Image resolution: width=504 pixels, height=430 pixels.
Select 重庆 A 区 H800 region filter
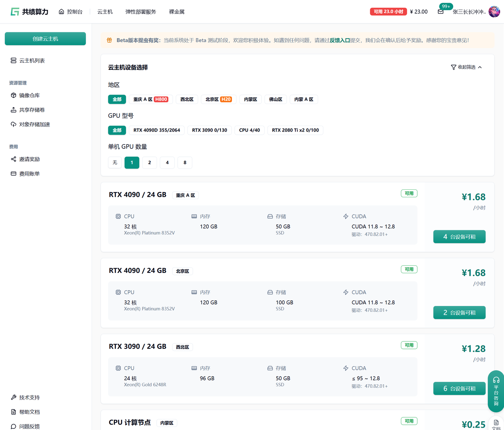pyautogui.click(x=151, y=99)
